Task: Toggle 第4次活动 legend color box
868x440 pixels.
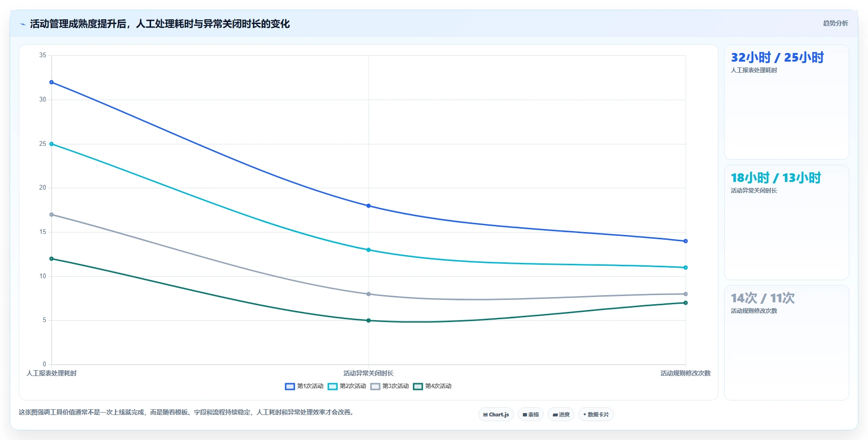Action: [x=418, y=386]
